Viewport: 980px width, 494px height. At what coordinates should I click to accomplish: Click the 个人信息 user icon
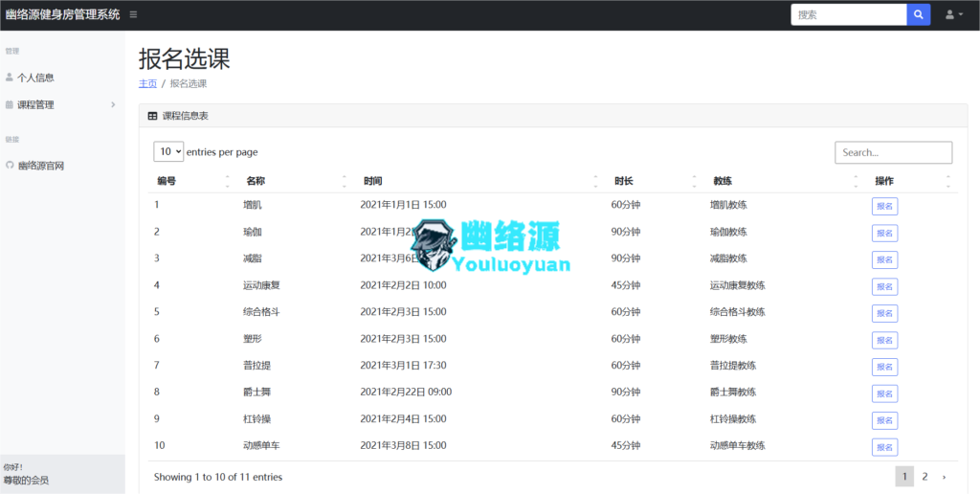[9, 77]
